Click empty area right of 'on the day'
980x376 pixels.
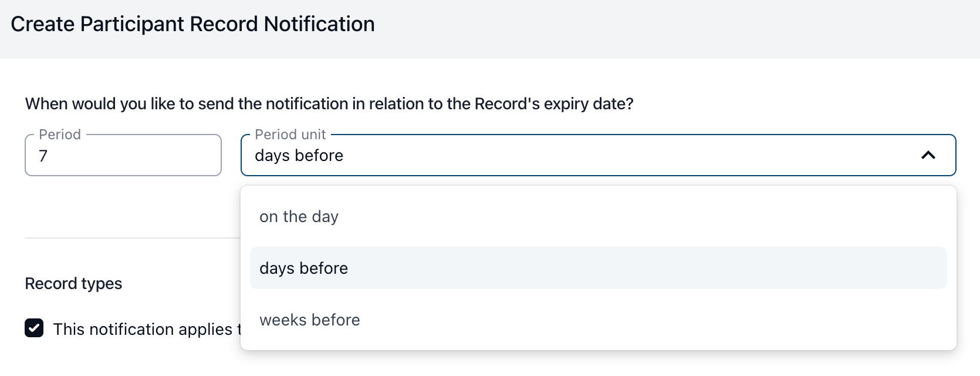646,217
